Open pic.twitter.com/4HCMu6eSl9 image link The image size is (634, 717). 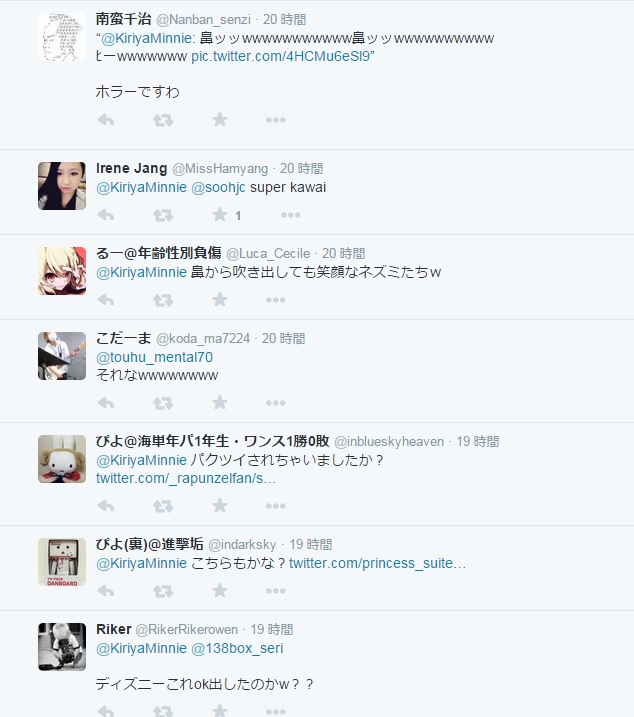(x=280, y=56)
